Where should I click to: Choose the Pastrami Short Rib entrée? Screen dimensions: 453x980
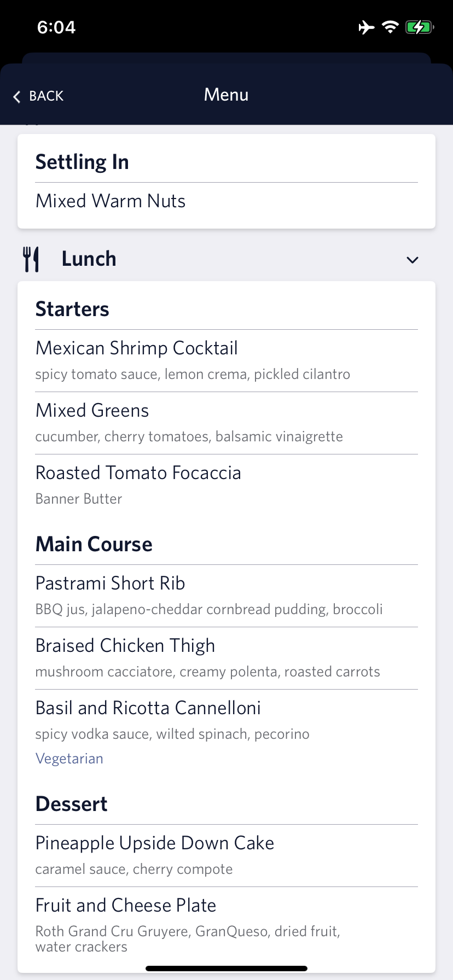[x=110, y=583]
